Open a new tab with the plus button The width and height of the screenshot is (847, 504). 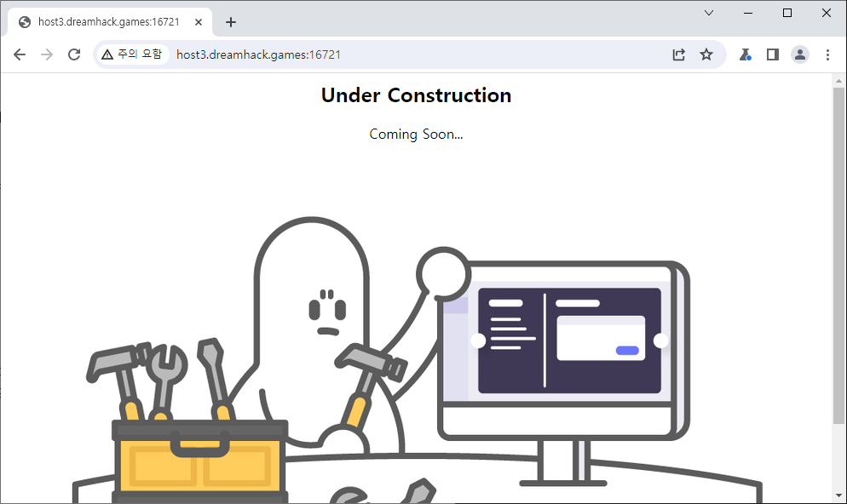(231, 22)
